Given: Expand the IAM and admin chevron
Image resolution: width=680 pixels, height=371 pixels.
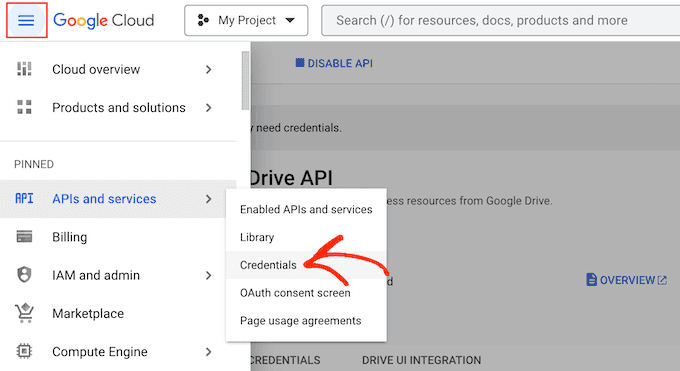Looking at the screenshot, I should click(209, 276).
